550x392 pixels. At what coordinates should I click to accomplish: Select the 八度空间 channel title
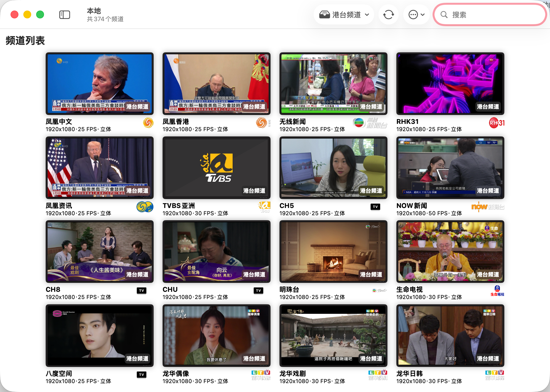(x=59, y=374)
